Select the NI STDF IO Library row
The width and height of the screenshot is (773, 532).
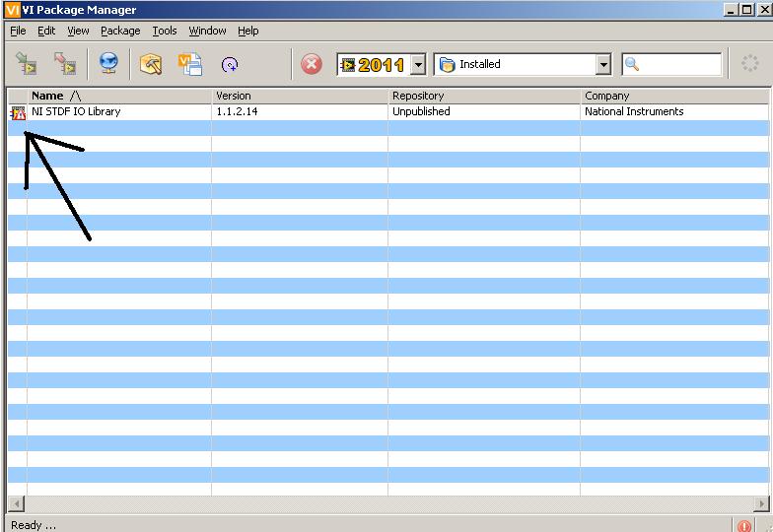388,112
